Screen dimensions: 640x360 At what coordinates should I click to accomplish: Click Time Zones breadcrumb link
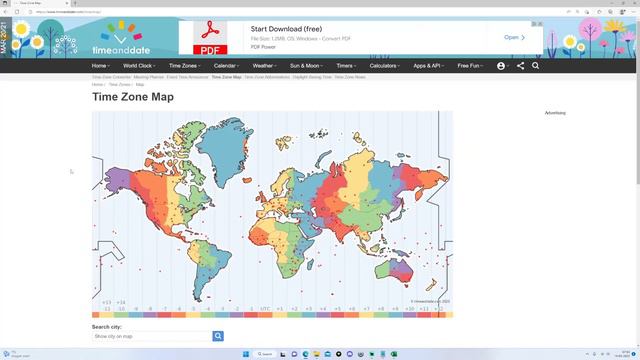click(x=119, y=84)
